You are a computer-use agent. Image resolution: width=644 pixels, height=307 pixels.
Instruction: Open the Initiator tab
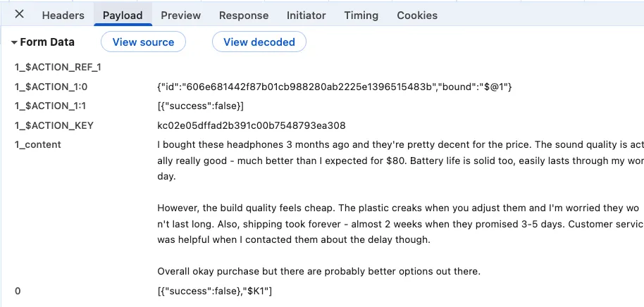pos(306,15)
